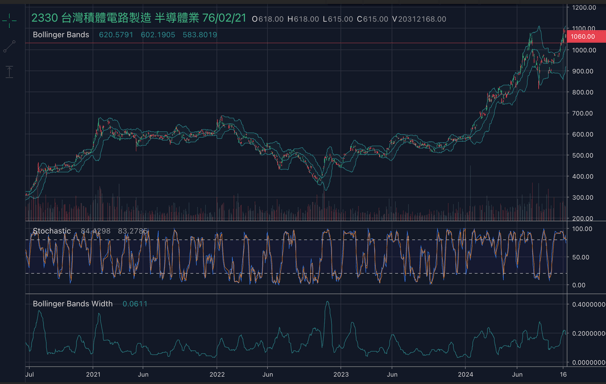Click the 2023 date axis label
Screen dimensions: 606x384
tap(341, 374)
